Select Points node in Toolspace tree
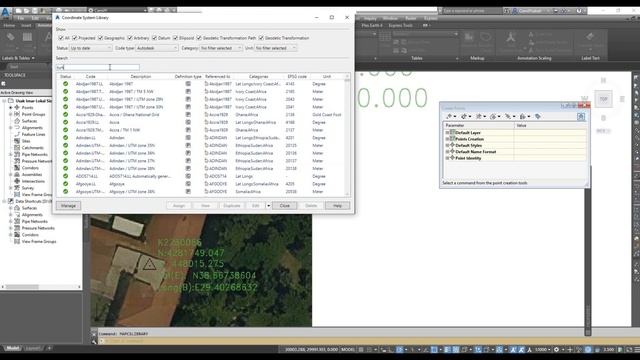This screenshot has width=640, height=360. [x=27, y=108]
